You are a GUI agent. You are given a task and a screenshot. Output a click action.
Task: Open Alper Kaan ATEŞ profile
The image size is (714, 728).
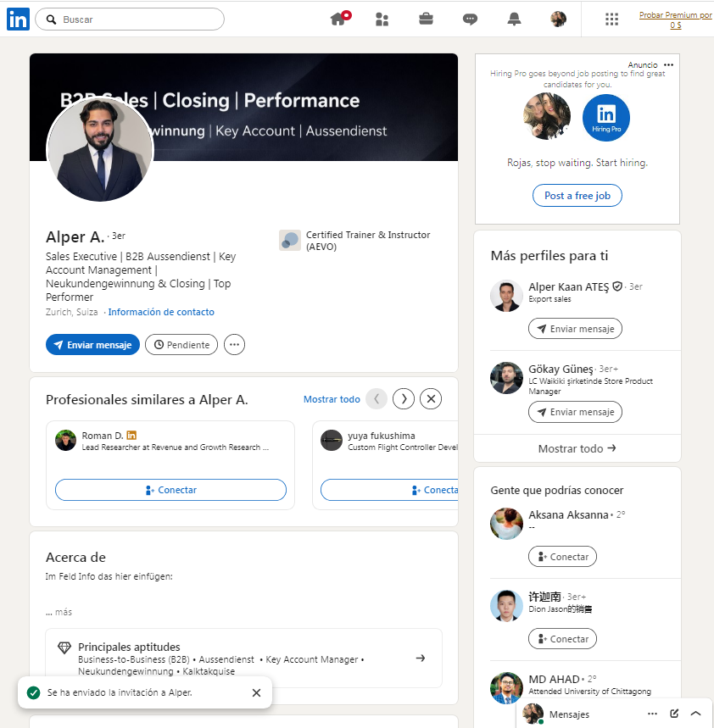(x=568, y=287)
